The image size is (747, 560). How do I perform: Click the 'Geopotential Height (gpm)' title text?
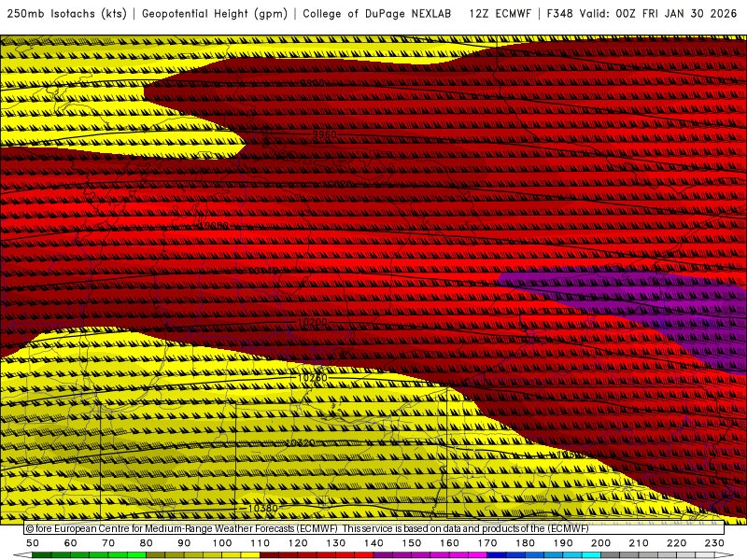(215, 14)
